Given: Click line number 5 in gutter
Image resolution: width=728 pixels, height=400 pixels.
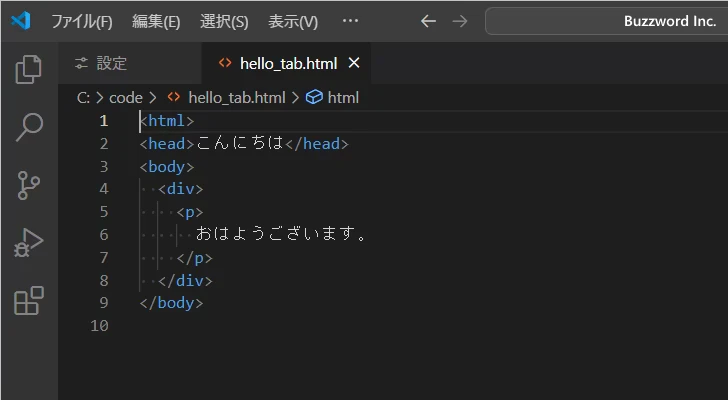Looking at the screenshot, I should 104,212.
